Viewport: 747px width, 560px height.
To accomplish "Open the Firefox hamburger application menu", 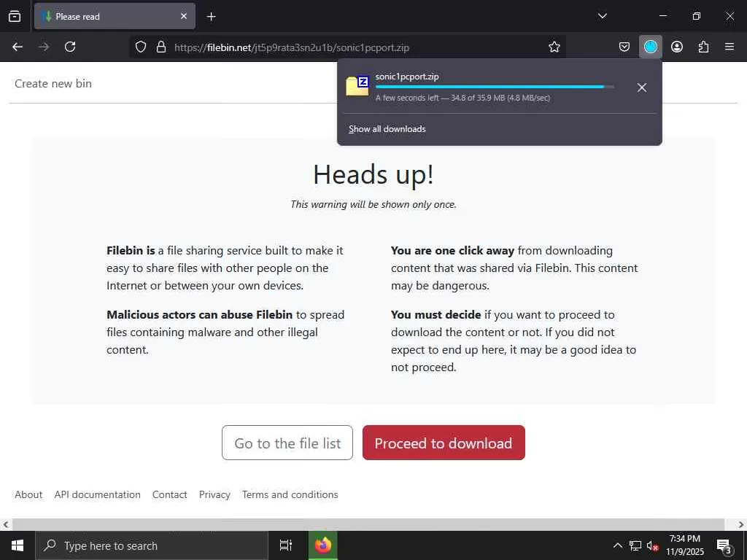I will click(729, 47).
